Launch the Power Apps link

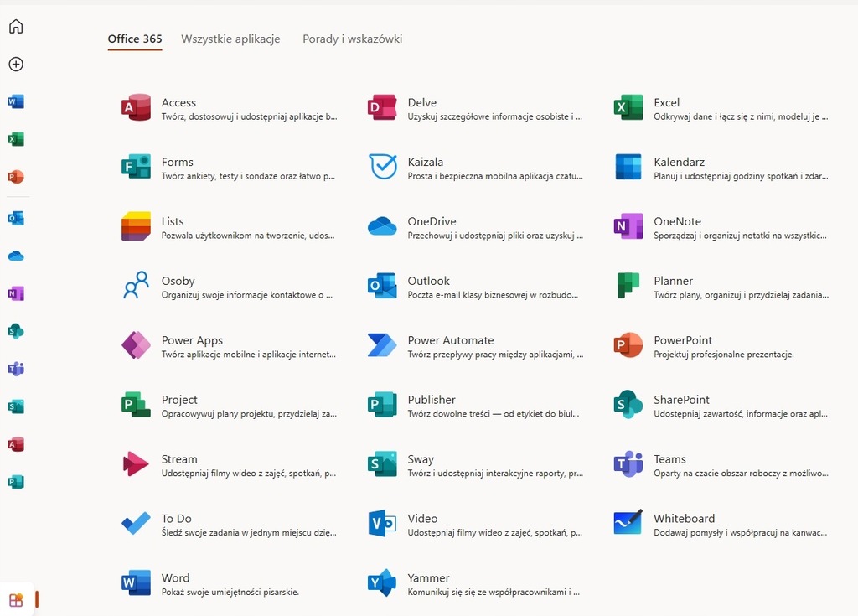192,340
